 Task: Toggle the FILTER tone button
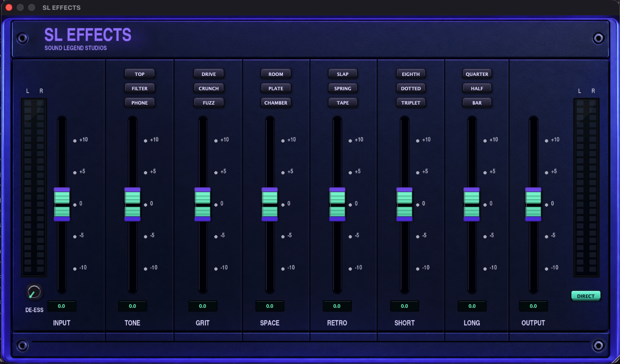point(140,88)
